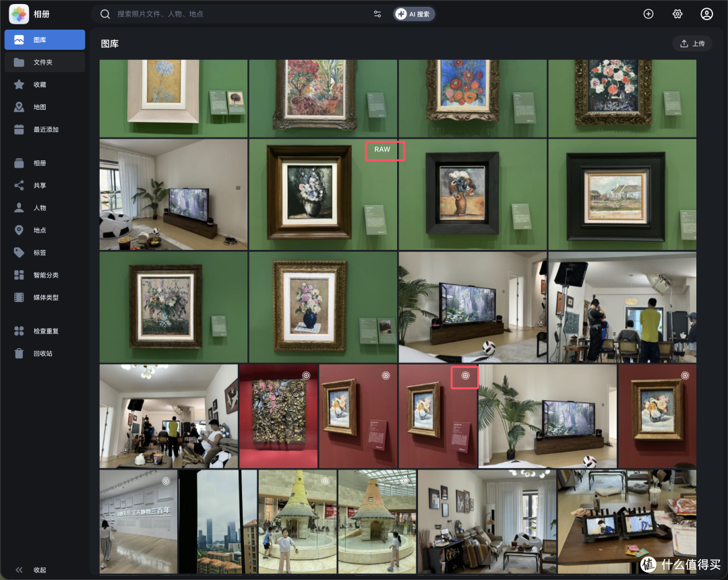Click the 图库 sidebar picture icon
Screen dimensions: 728x580
(19, 40)
